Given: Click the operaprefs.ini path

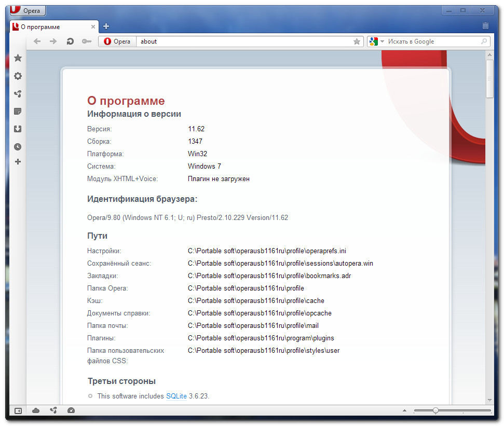Looking at the screenshot, I should (x=267, y=251).
